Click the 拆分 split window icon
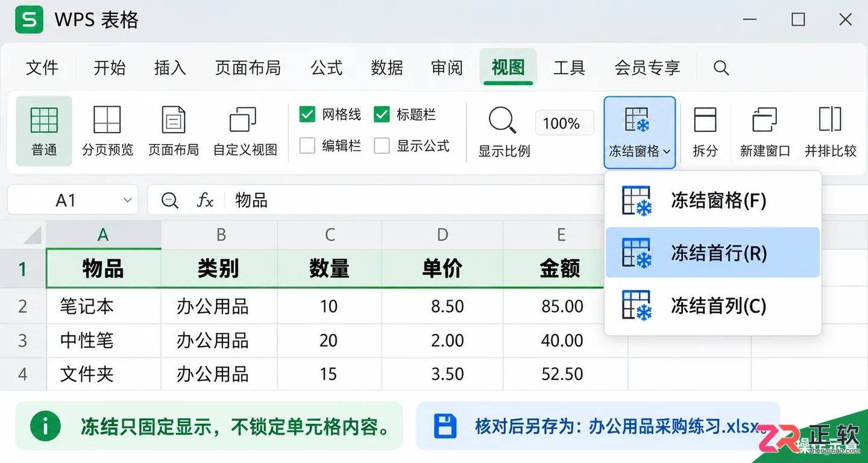This screenshot has width=868, height=463. (x=705, y=119)
